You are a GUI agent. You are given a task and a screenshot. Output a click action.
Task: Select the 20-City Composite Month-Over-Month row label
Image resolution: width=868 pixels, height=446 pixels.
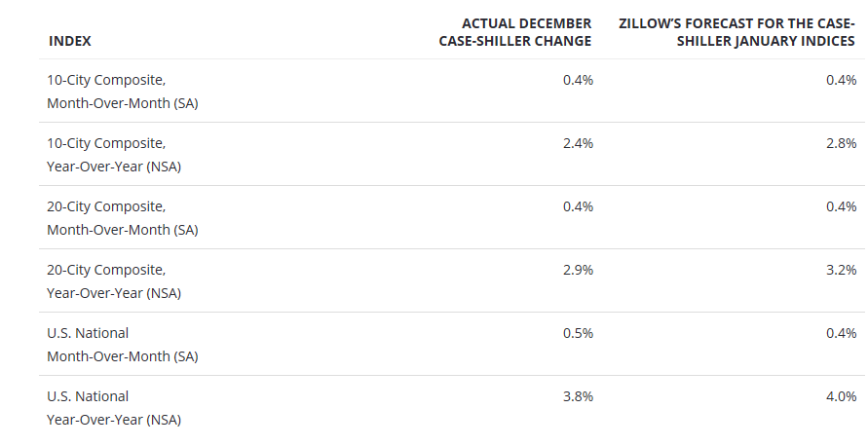[x=122, y=217]
